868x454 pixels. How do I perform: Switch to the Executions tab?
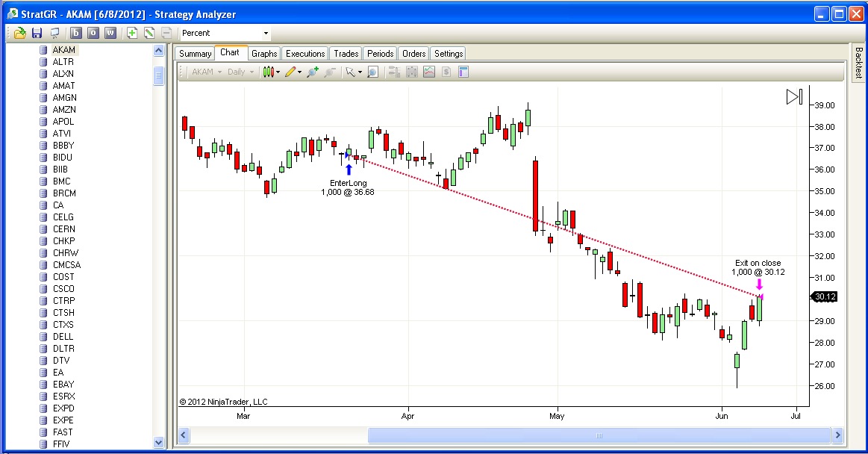[x=305, y=54]
